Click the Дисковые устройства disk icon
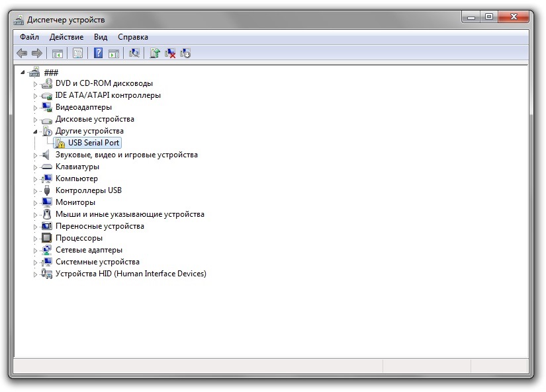This screenshot has height=392, width=546. 47,120
